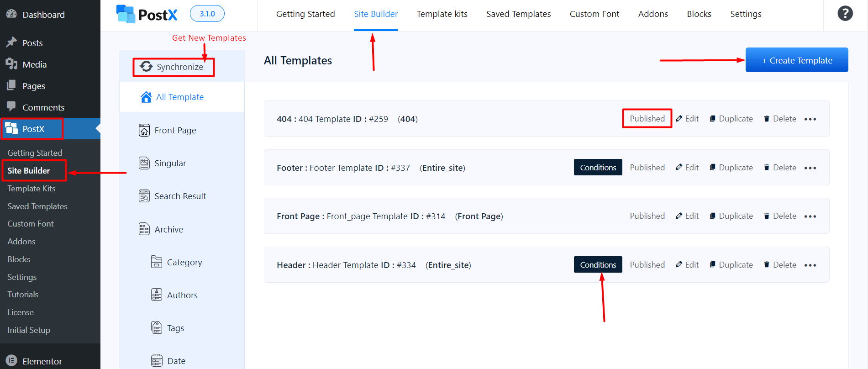
Task: Open the Addons top tab
Action: [x=653, y=14]
